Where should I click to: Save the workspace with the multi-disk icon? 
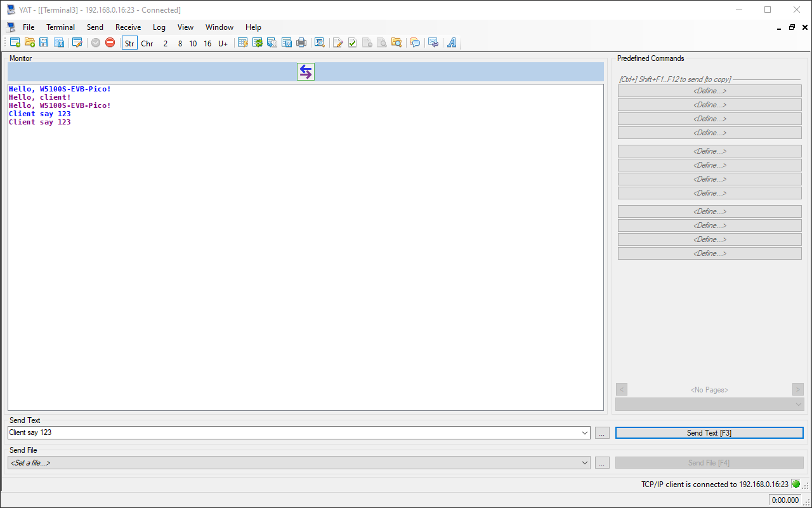pyautogui.click(x=59, y=43)
